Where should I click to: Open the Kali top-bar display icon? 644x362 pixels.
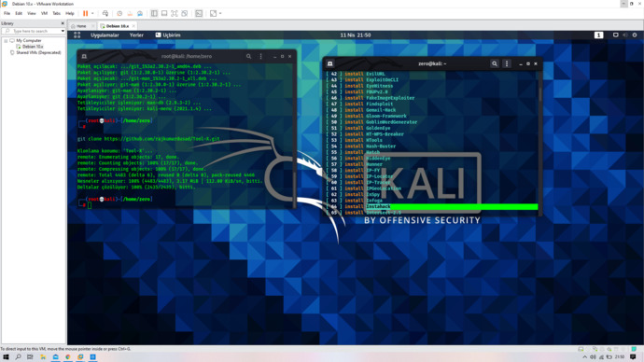pyautogui.click(x=615, y=35)
